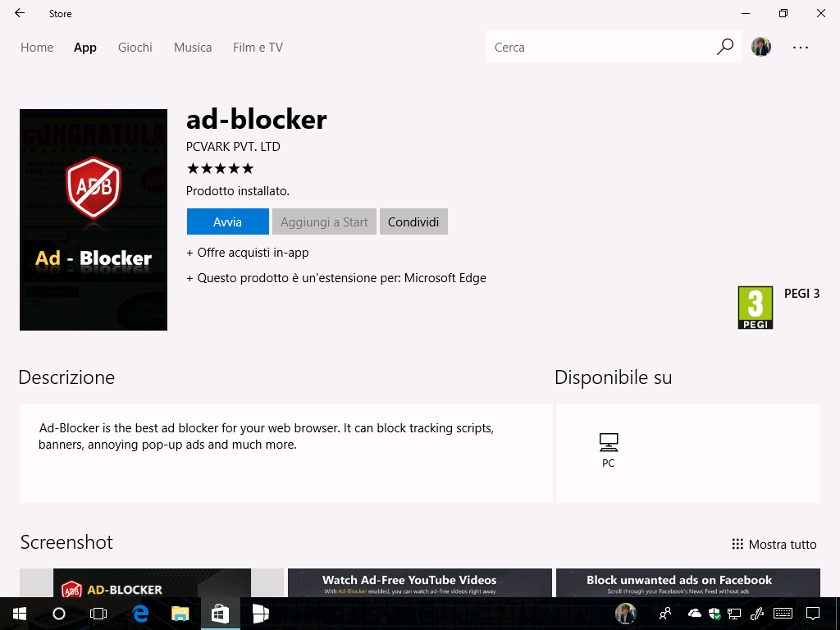Open the Store user account avatar
The width and height of the screenshot is (840, 630).
click(760, 47)
